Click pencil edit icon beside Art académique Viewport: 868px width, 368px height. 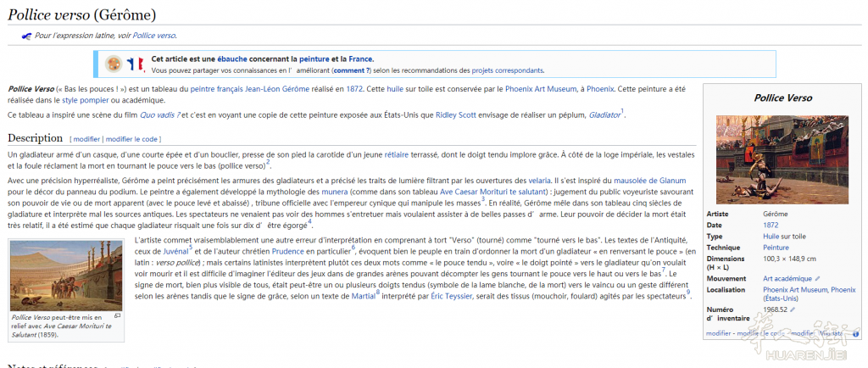coord(818,278)
